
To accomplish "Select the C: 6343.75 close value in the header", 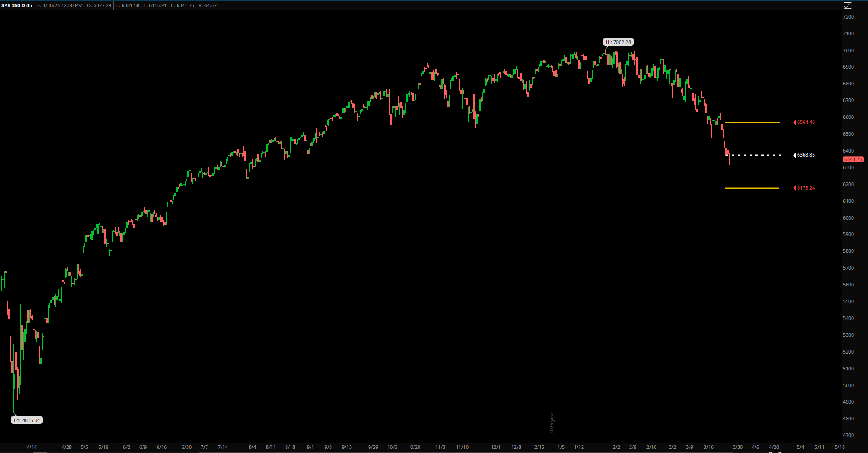I will 182,5.
